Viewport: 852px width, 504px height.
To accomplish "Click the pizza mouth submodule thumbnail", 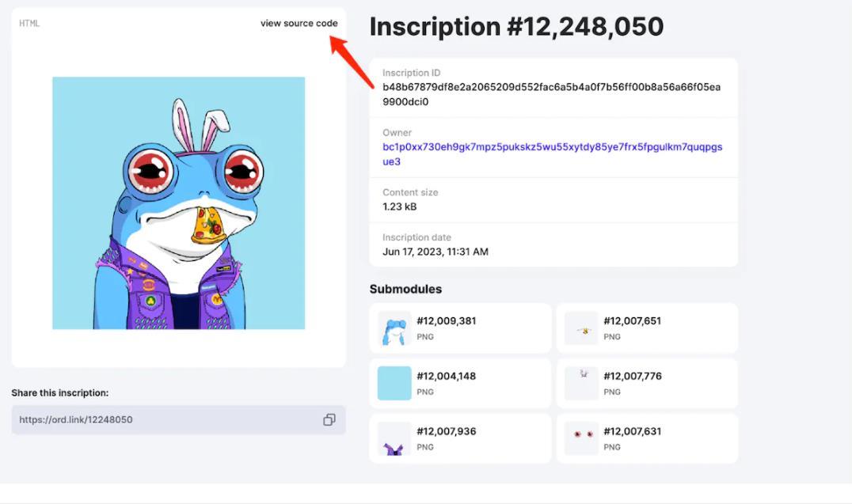I will (x=581, y=328).
